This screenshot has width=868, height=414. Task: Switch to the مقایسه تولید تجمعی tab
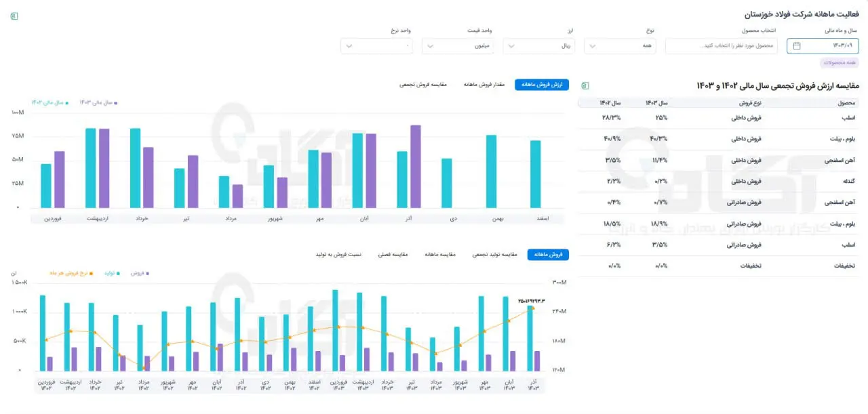pos(494,255)
